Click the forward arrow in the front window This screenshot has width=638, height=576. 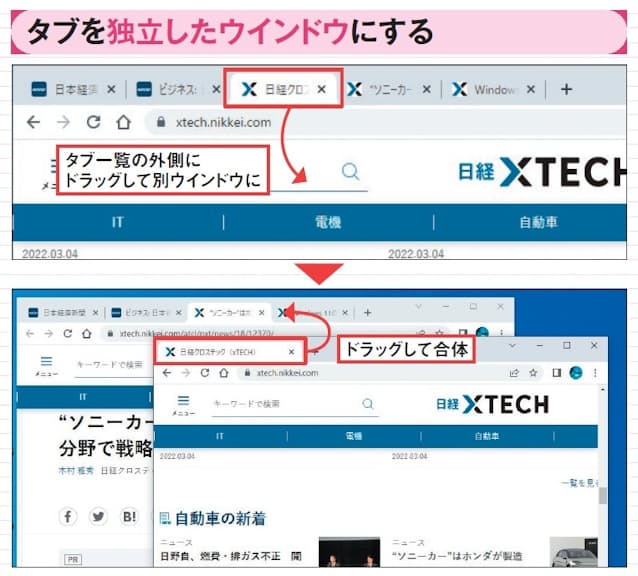(x=186, y=373)
